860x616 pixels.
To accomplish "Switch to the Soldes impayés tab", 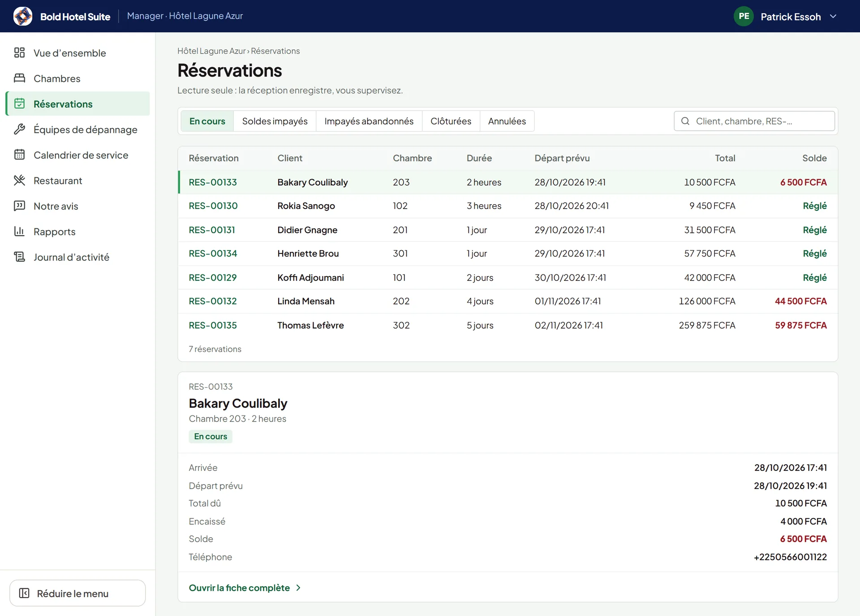I will [x=275, y=121].
